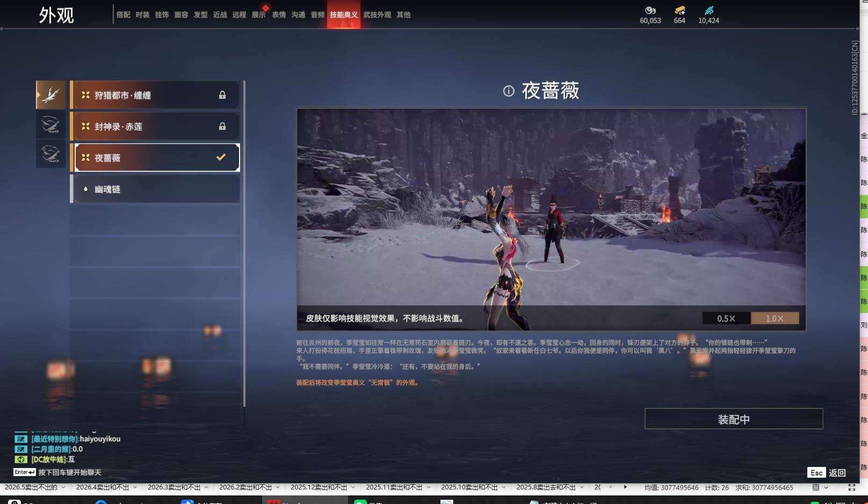Click the 计数: 26 status value
868x504 pixels.
(717, 487)
